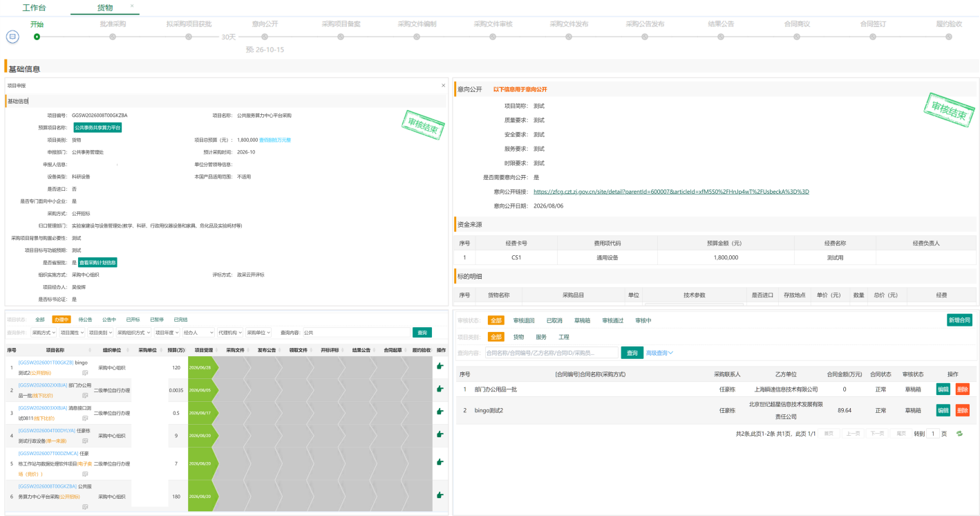Screen dimensions: 980x516
Task: Click the pointing-hand action icon for row 1
Action: point(440,367)
